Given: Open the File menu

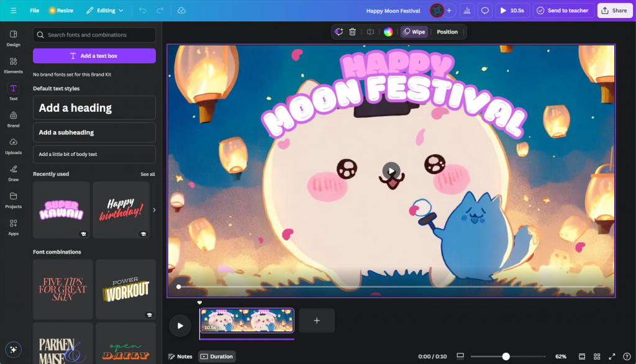Looking at the screenshot, I should click(35, 11).
